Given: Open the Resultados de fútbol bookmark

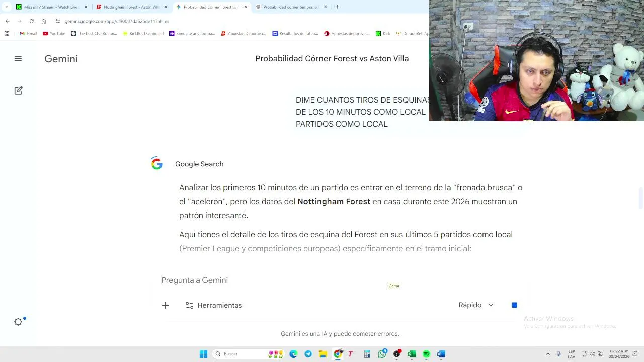Looking at the screenshot, I should tap(295, 33).
